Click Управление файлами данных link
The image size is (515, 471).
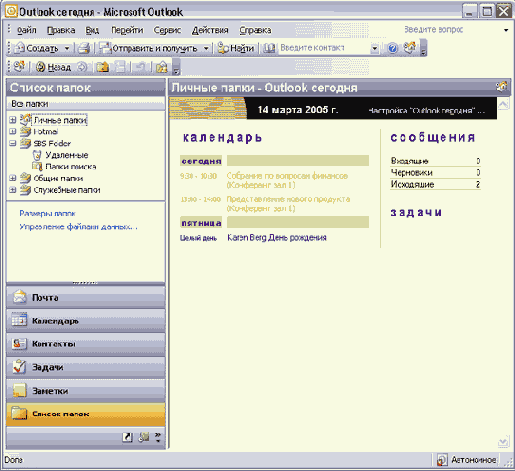78,227
